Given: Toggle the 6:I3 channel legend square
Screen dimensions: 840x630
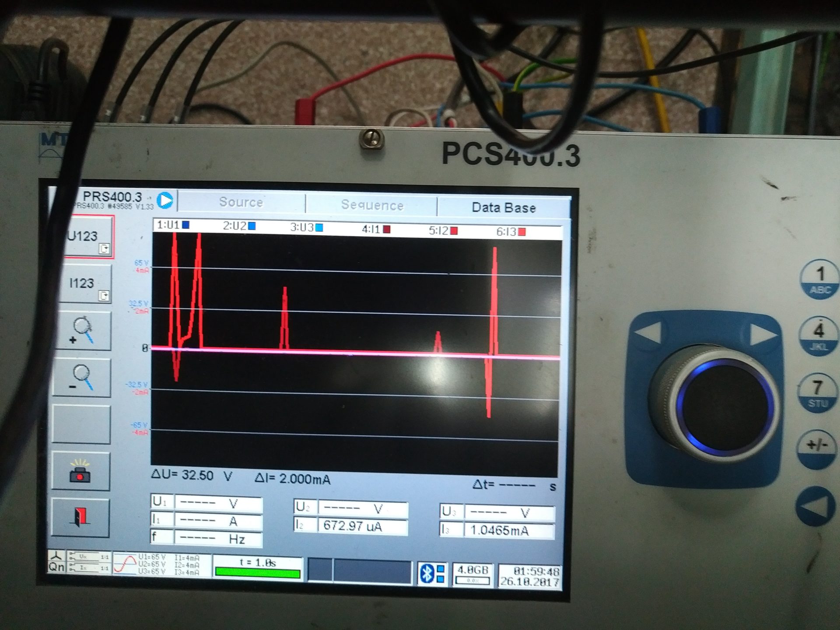Looking at the screenshot, I should click(x=521, y=232).
